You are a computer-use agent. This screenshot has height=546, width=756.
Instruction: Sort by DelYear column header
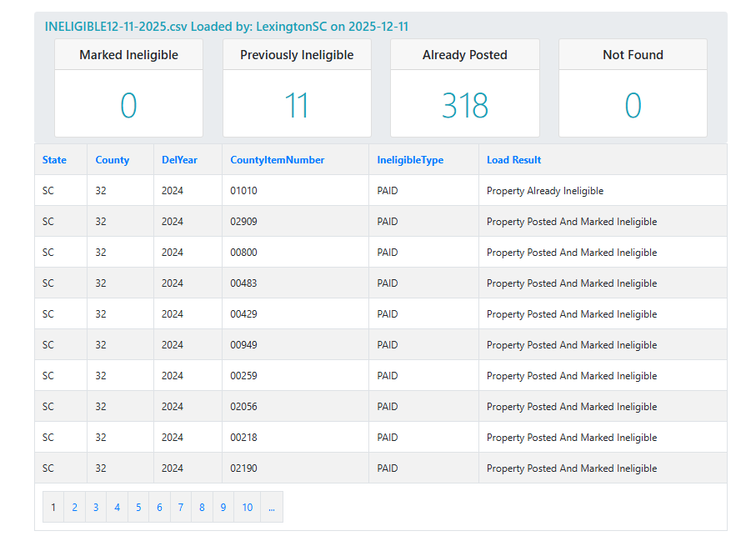pyautogui.click(x=179, y=160)
